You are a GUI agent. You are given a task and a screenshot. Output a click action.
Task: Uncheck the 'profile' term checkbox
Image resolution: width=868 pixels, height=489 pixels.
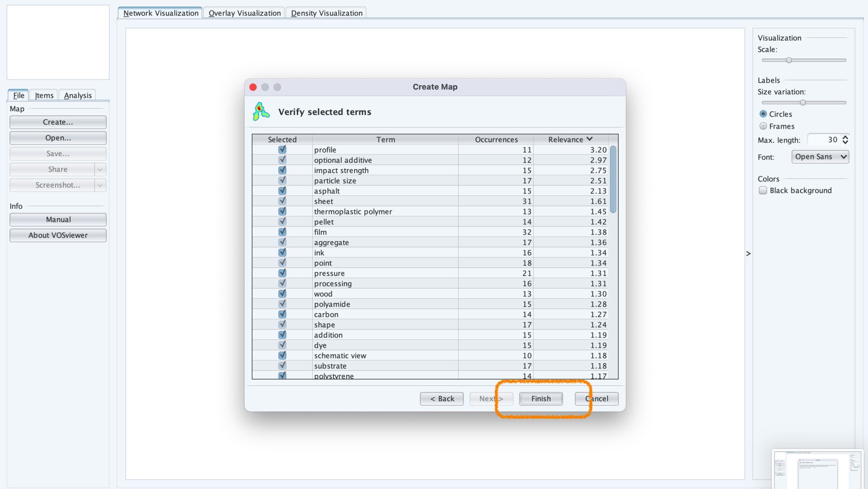point(282,149)
